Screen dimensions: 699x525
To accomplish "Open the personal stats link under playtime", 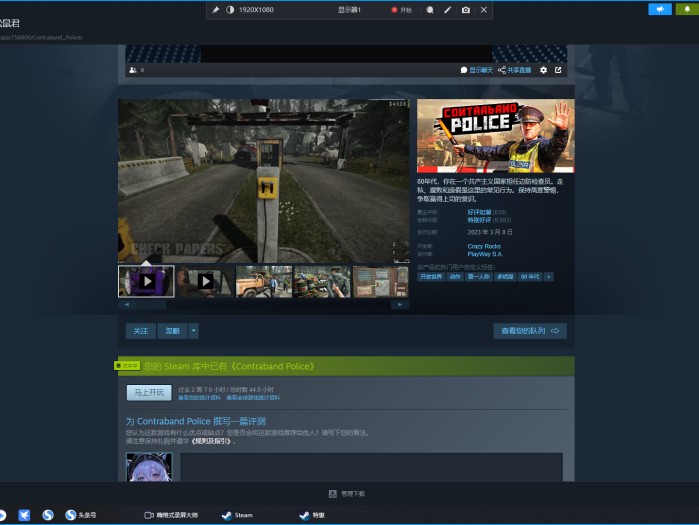I will tap(199, 398).
